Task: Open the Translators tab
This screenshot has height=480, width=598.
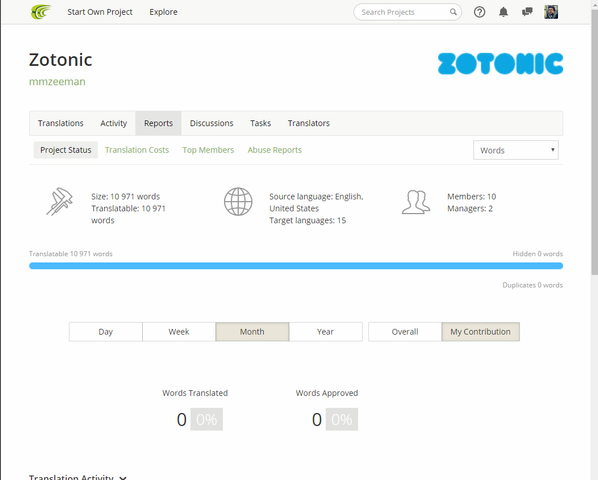Action: (309, 123)
